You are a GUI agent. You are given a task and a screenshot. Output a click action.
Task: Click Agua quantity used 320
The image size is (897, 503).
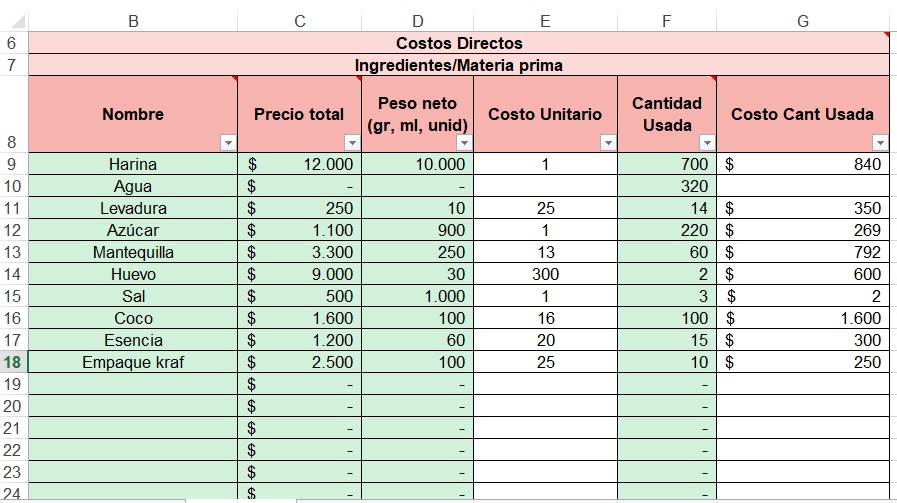click(667, 186)
